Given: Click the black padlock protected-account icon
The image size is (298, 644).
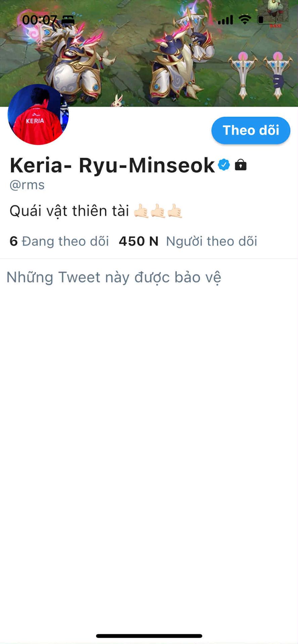Looking at the screenshot, I should (x=241, y=165).
